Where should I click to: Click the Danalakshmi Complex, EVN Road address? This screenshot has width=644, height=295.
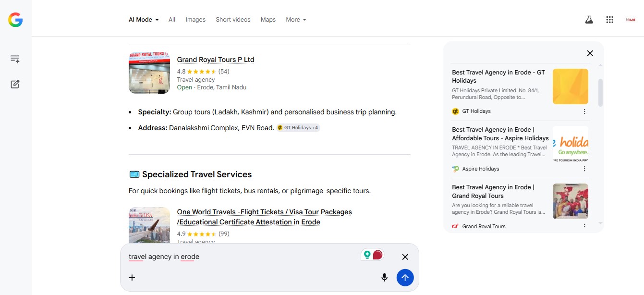click(x=221, y=128)
